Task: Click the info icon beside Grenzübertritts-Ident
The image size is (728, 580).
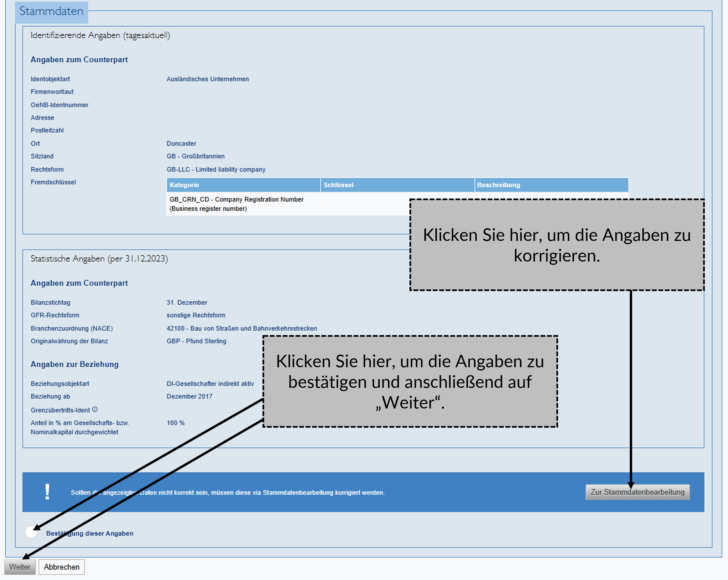Action: [x=95, y=409]
